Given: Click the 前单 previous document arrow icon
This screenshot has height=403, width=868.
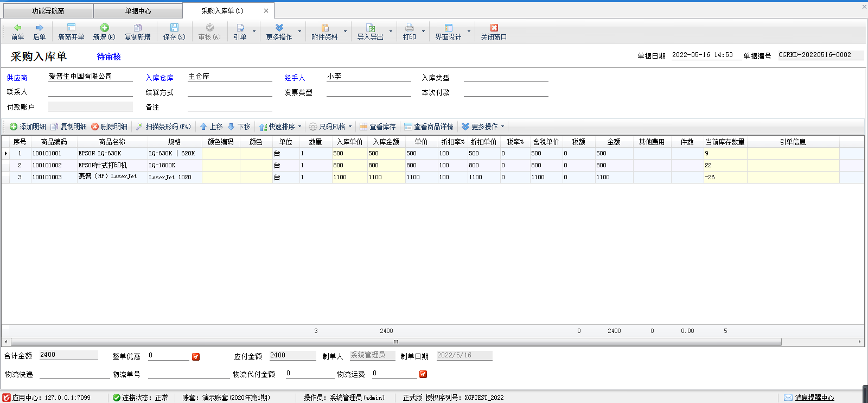Looking at the screenshot, I should point(17,28).
